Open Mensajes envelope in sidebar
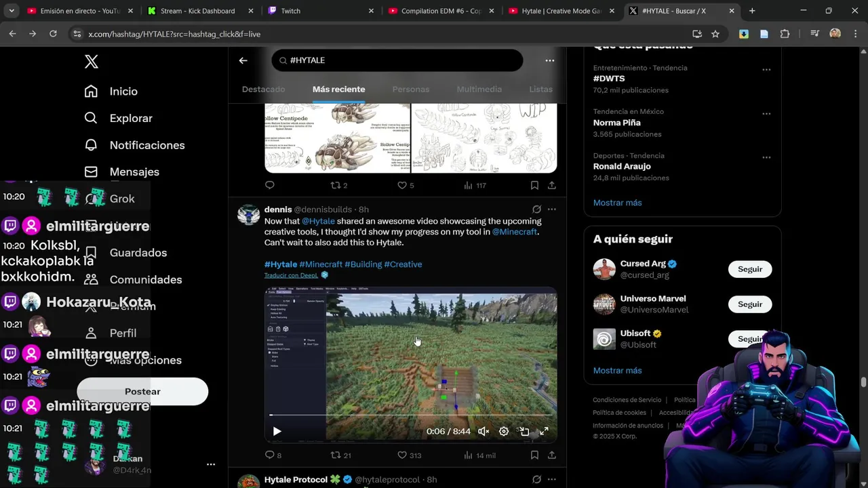The image size is (868, 488). (121, 172)
